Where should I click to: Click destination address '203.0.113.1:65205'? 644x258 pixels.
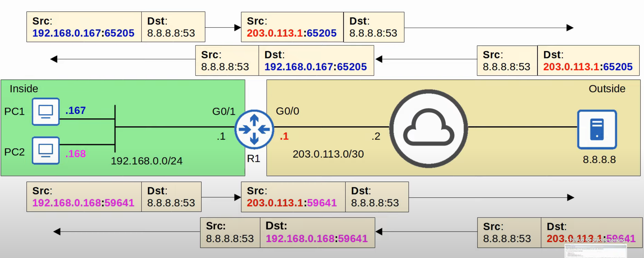click(588, 67)
